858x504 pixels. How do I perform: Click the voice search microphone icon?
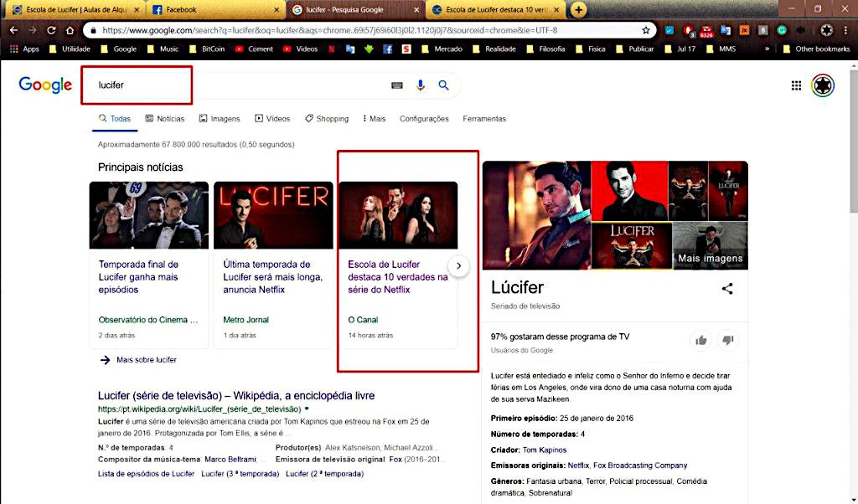(421, 85)
